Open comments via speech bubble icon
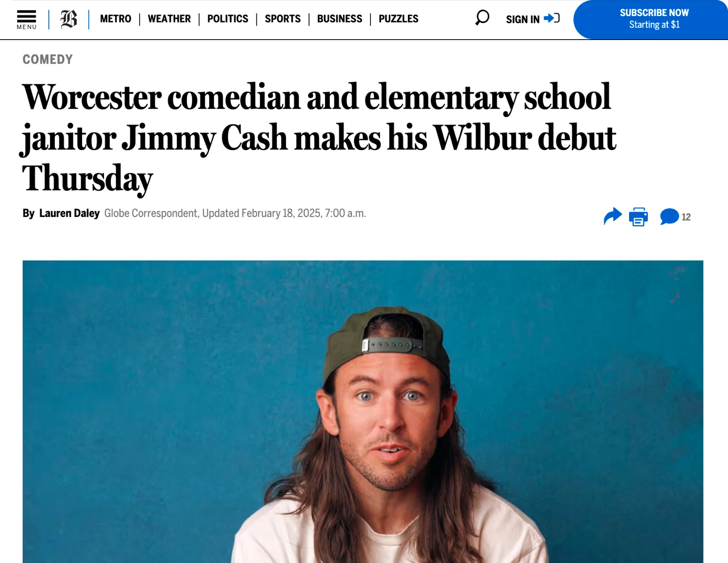This screenshot has height=563, width=728. click(x=669, y=217)
